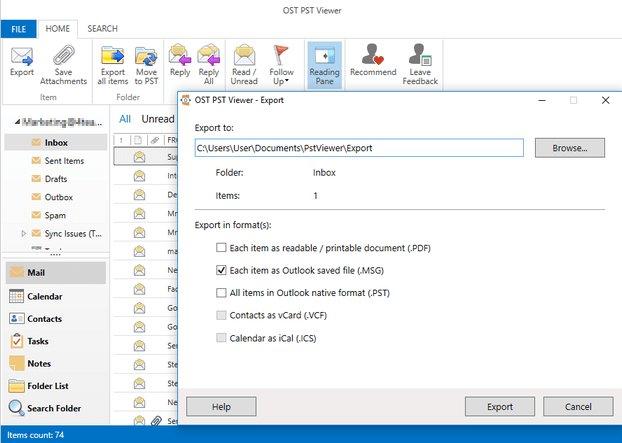Check Outlook native format (.PST) checkbox

[x=221, y=293]
